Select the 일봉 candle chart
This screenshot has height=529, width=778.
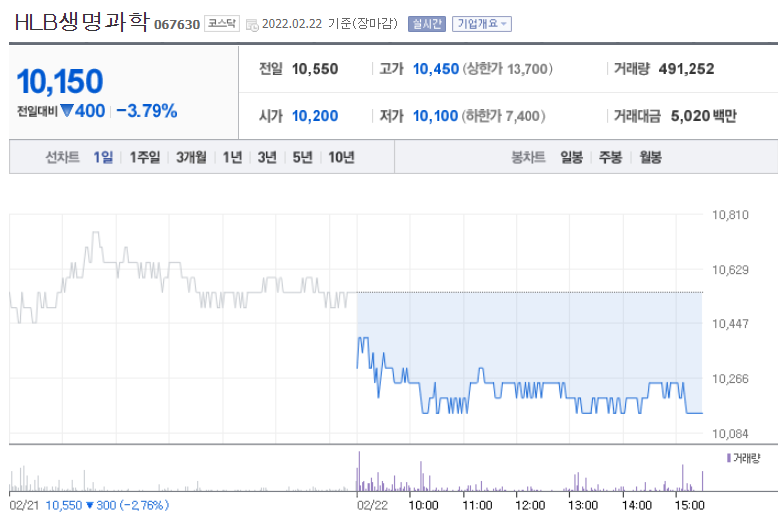point(572,157)
